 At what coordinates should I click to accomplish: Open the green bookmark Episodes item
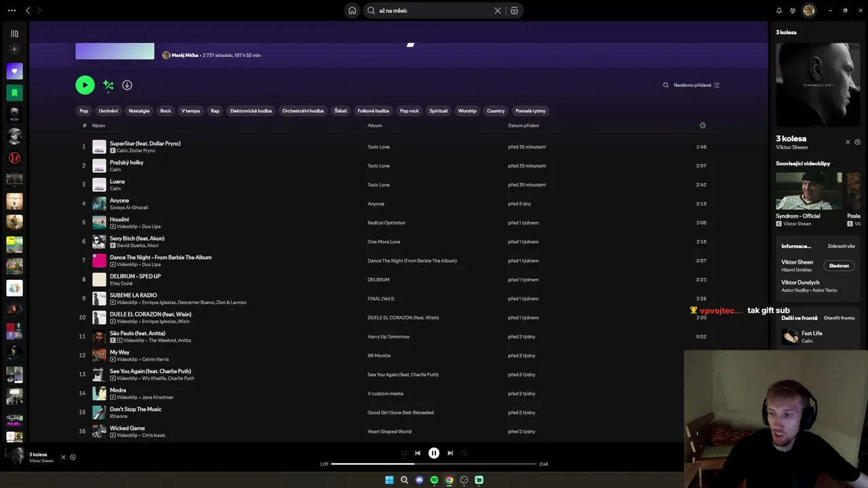pyautogui.click(x=14, y=93)
